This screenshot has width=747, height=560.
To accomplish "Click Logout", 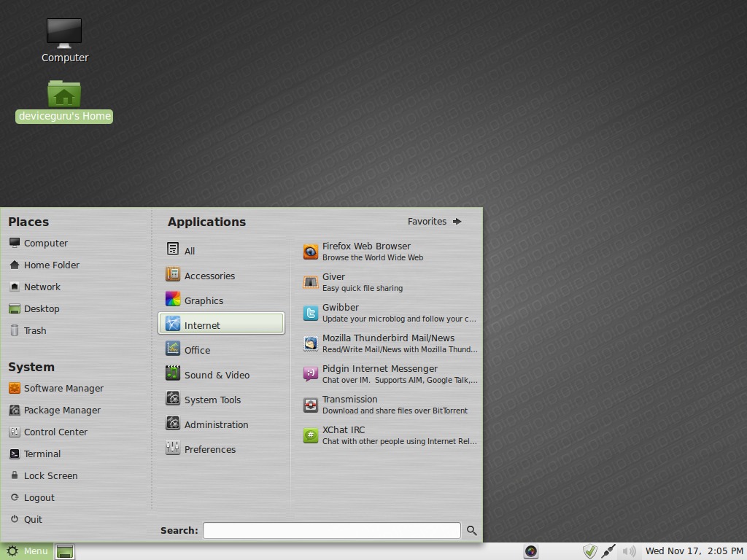I will pyautogui.click(x=32, y=497).
